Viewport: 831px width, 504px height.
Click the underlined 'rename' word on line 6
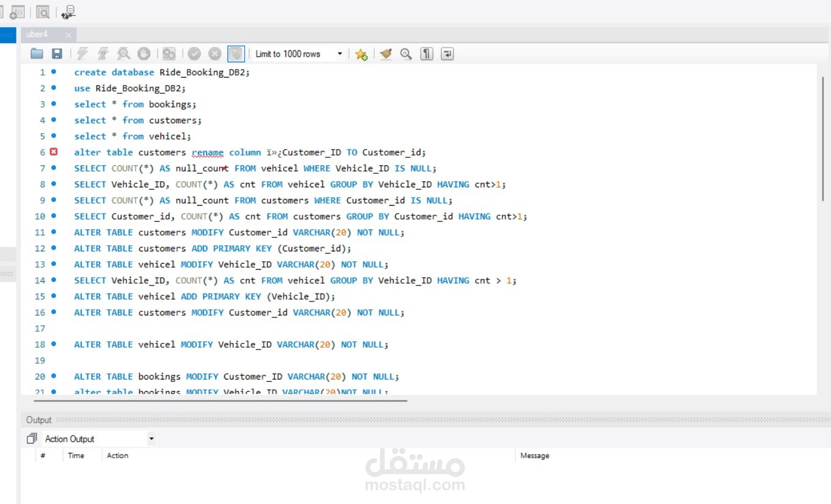pyautogui.click(x=207, y=153)
